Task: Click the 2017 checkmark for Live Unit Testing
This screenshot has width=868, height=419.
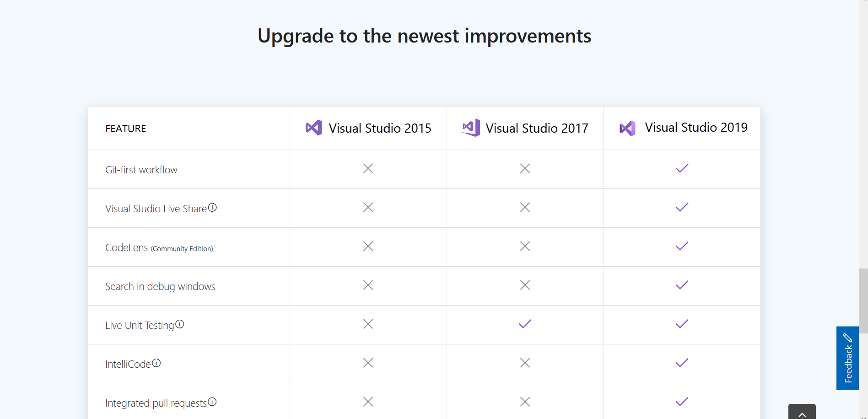Action: tap(525, 324)
